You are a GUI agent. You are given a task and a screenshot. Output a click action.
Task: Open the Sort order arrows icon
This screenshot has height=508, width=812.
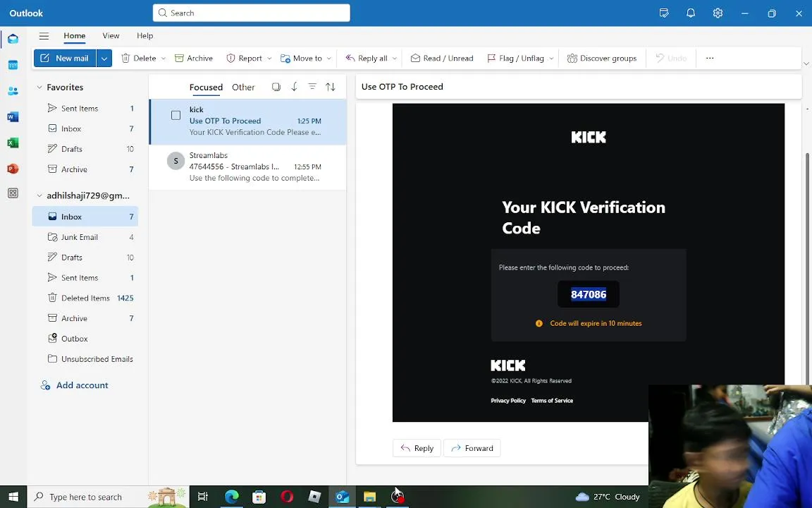pos(331,87)
